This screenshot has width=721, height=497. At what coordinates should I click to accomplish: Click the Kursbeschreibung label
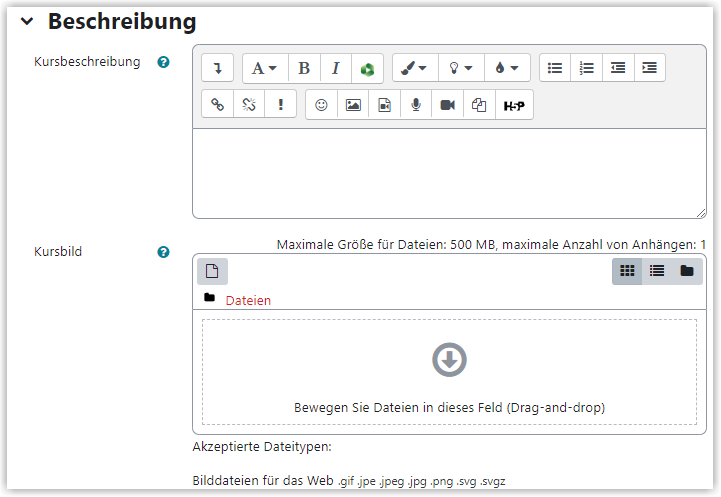[x=87, y=62]
